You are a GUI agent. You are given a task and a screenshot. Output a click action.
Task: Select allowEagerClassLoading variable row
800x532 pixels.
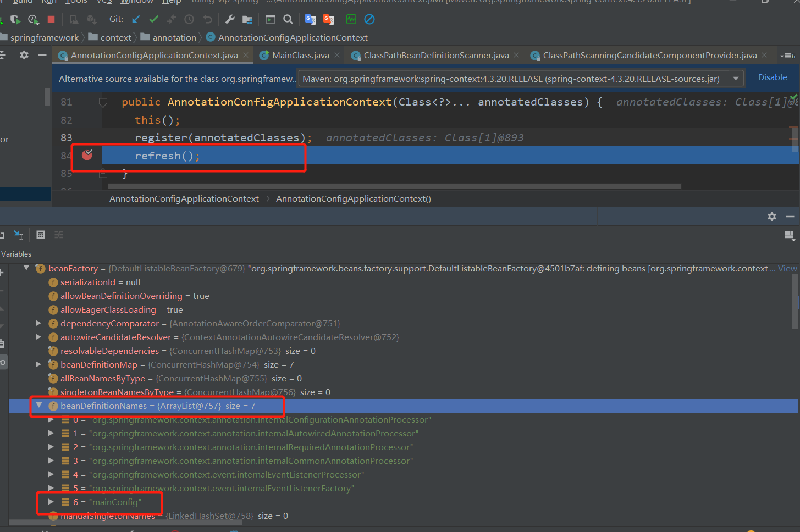[404, 309]
